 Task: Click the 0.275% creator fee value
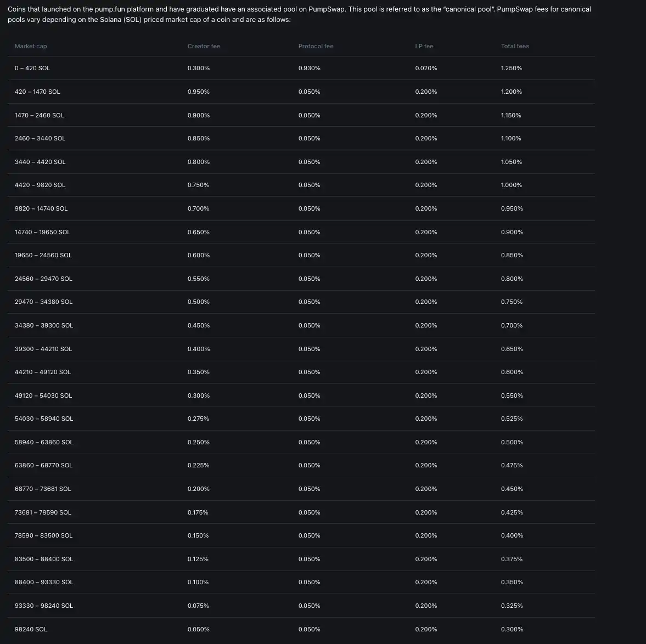point(198,419)
